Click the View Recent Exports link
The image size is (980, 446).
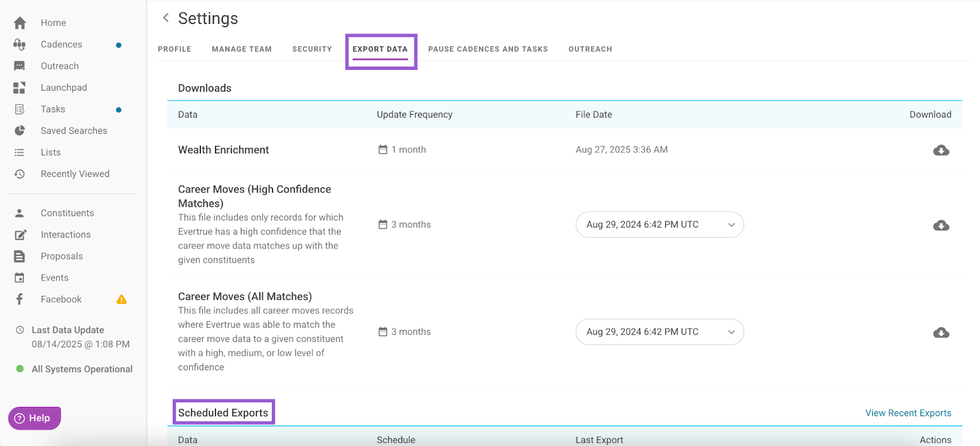point(908,413)
